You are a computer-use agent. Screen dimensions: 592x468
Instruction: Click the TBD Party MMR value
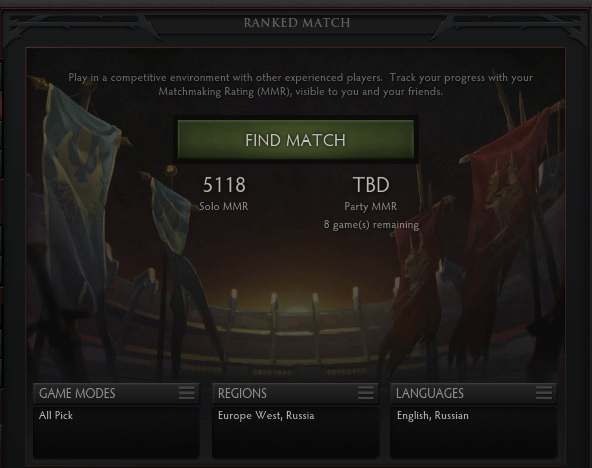coord(371,185)
